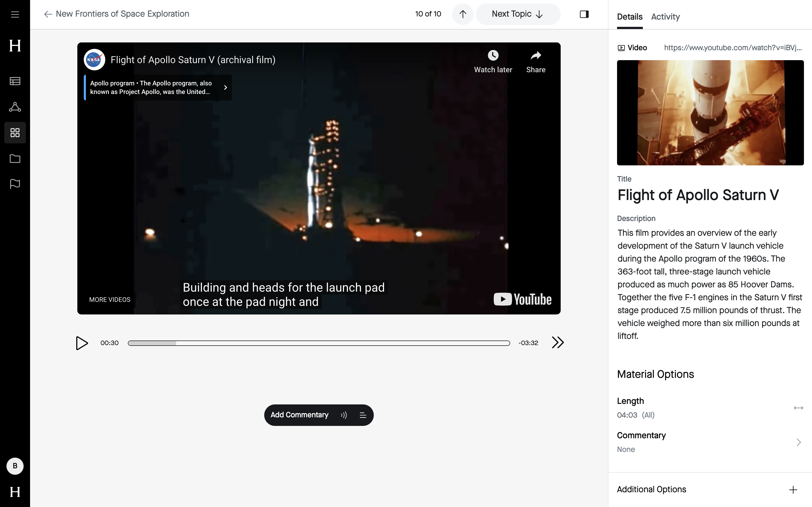Switch to the Details tab
The height and width of the screenshot is (507, 812).
coord(630,17)
